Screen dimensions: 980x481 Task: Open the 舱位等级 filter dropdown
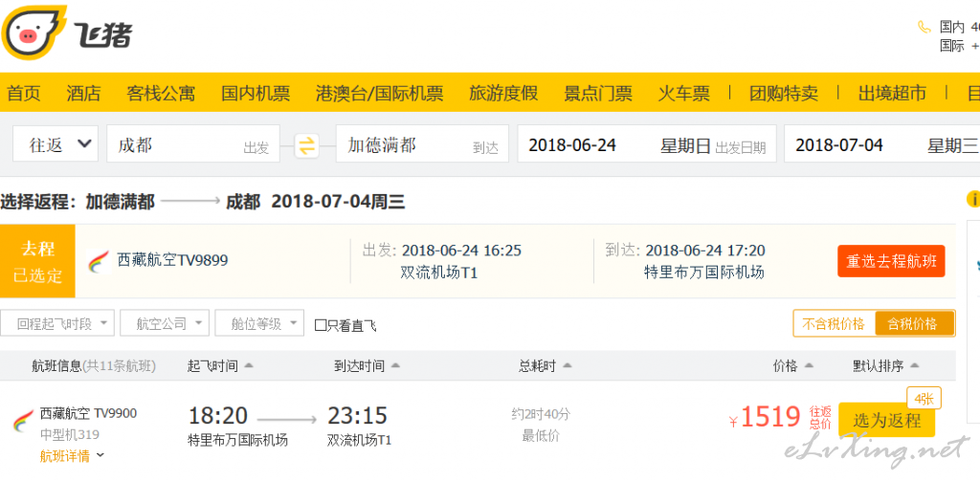pos(259,323)
